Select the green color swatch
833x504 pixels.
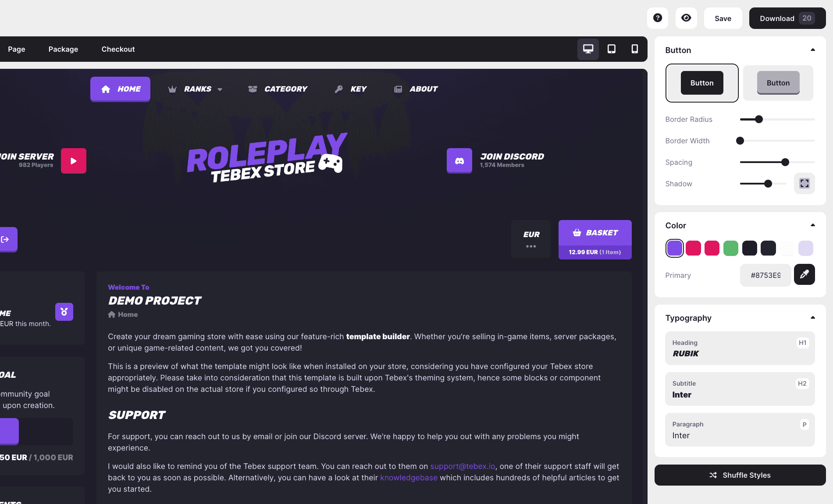pos(730,248)
